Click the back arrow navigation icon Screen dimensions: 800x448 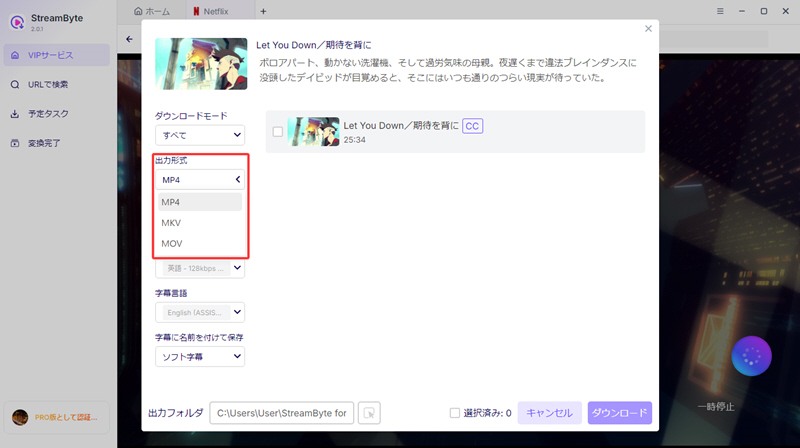point(129,39)
